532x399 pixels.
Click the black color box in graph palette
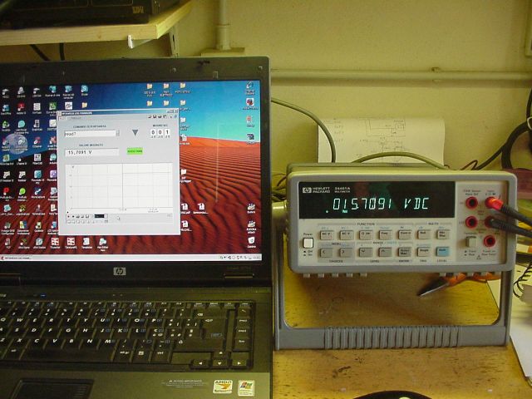click(100, 217)
